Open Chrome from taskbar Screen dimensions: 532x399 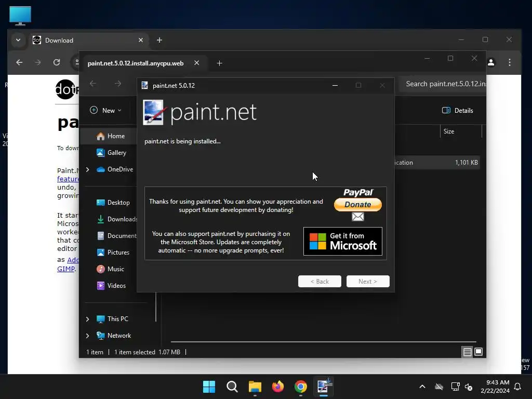click(301, 387)
